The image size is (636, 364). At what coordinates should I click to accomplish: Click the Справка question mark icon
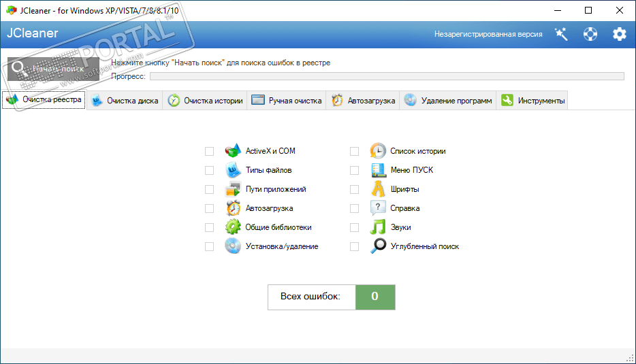click(378, 208)
